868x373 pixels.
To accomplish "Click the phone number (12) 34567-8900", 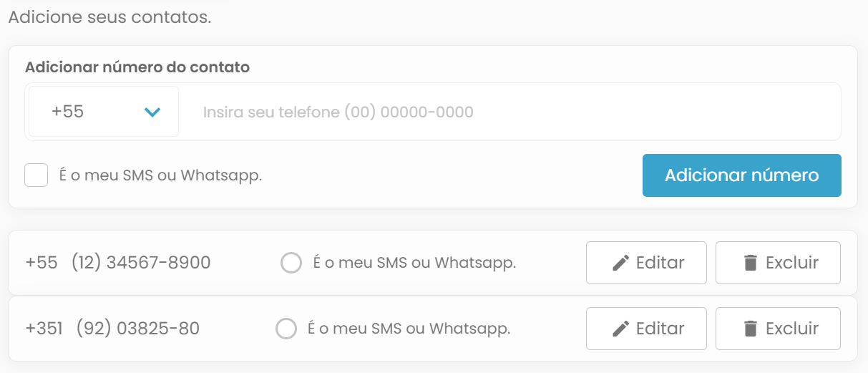I will pyautogui.click(x=141, y=263).
